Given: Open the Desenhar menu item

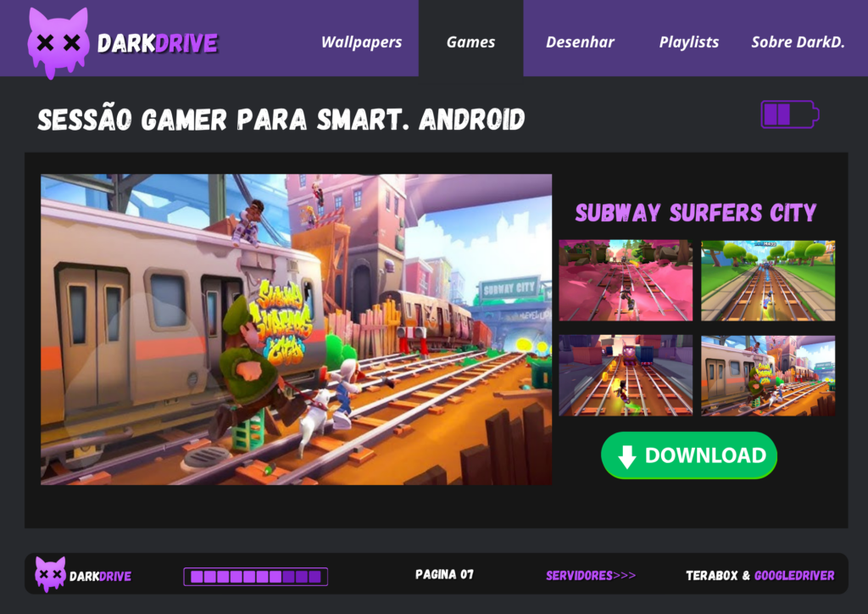Looking at the screenshot, I should coord(580,42).
